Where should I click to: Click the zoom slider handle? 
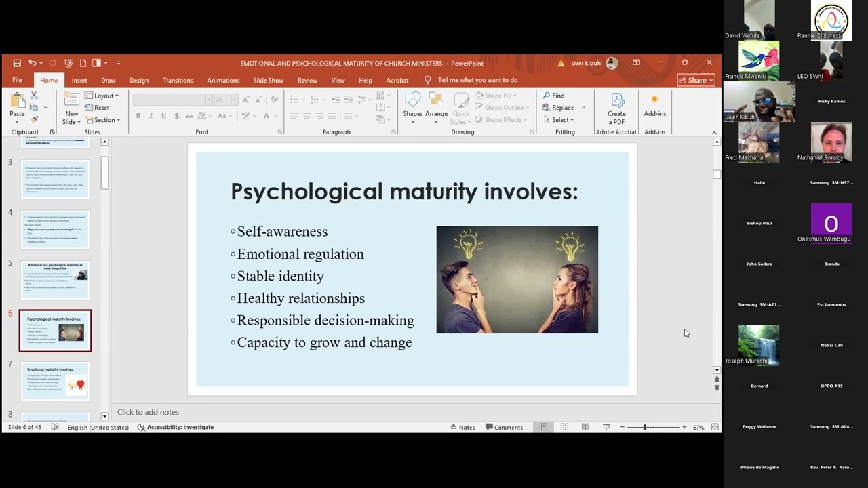click(x=644, y=427)
